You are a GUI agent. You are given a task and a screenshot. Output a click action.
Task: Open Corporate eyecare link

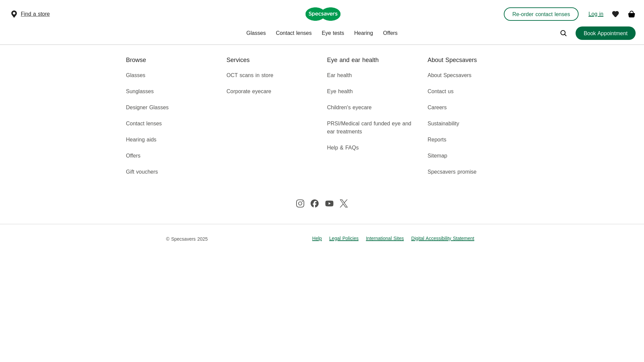click(249, 92)
